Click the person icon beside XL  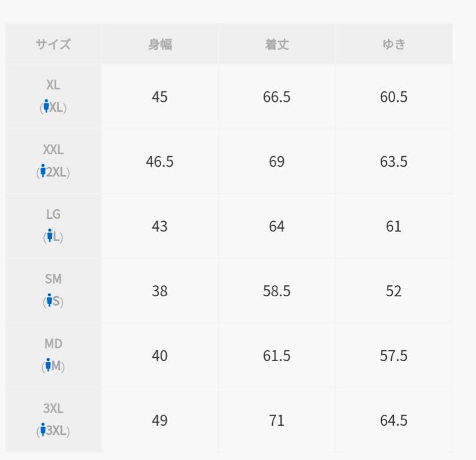46,106
